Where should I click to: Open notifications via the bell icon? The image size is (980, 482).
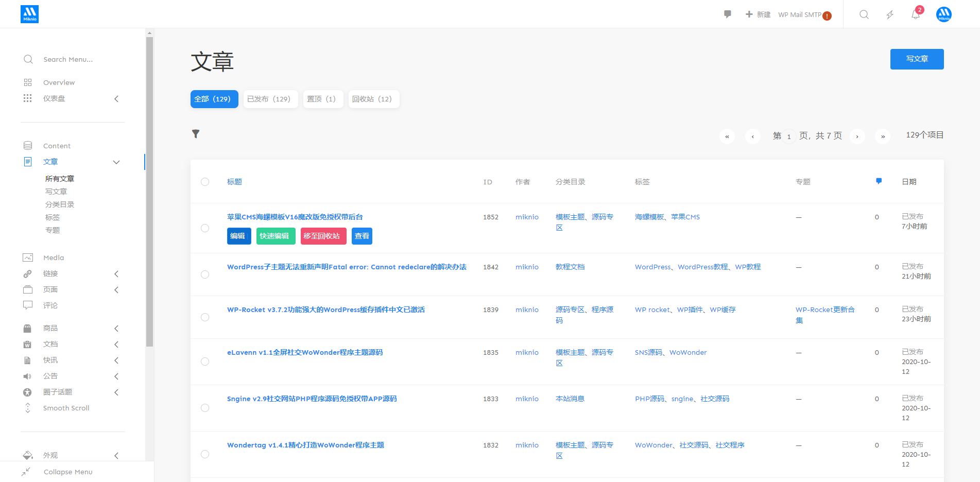pyautogui.click(x=915, y=14)
